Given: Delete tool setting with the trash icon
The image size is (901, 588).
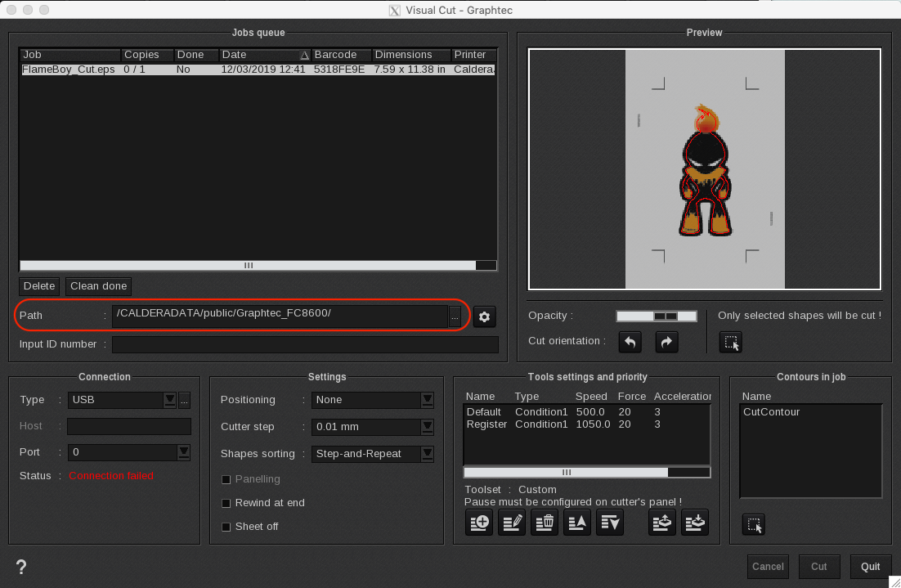Looking at the screenshot, I should (x=545, y=522).
